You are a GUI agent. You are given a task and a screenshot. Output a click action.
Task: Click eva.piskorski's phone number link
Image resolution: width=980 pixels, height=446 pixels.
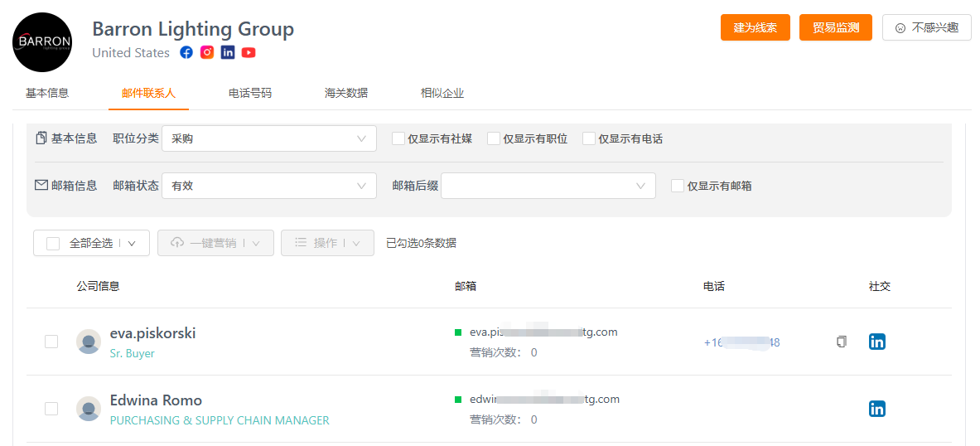click(x=742, y=342)
